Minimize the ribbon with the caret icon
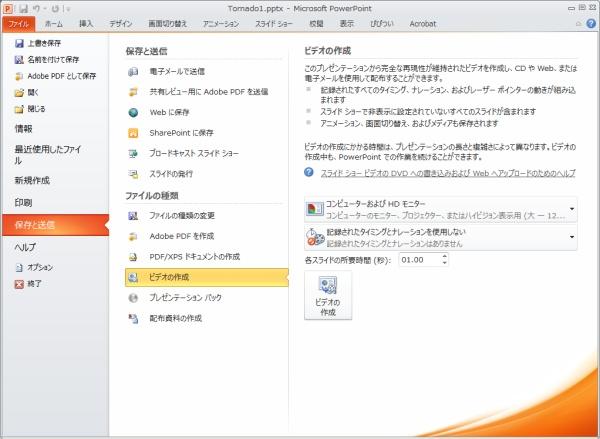This screenshot has width=600, height=439. pyautogui.click(x=579, y=24)
